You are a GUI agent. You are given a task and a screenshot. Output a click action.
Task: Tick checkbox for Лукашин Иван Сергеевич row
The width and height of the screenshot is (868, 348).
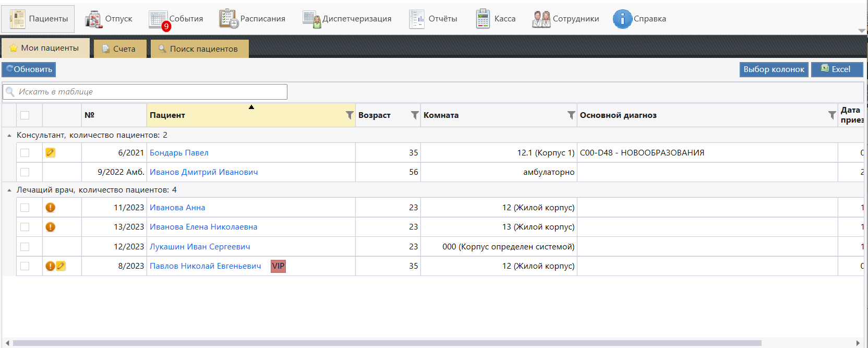[25, 247]
